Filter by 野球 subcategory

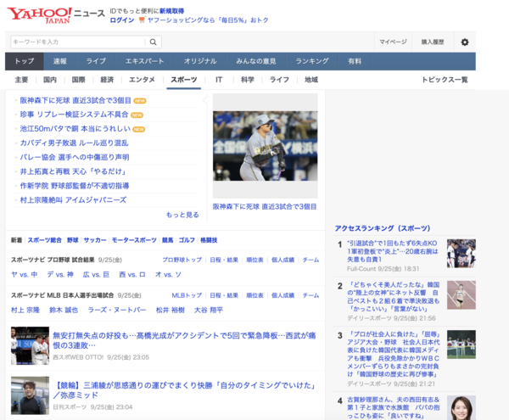point(73,240)
